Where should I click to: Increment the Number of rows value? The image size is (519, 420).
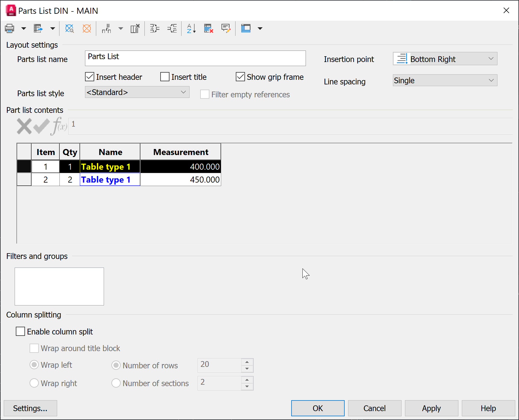247,362
